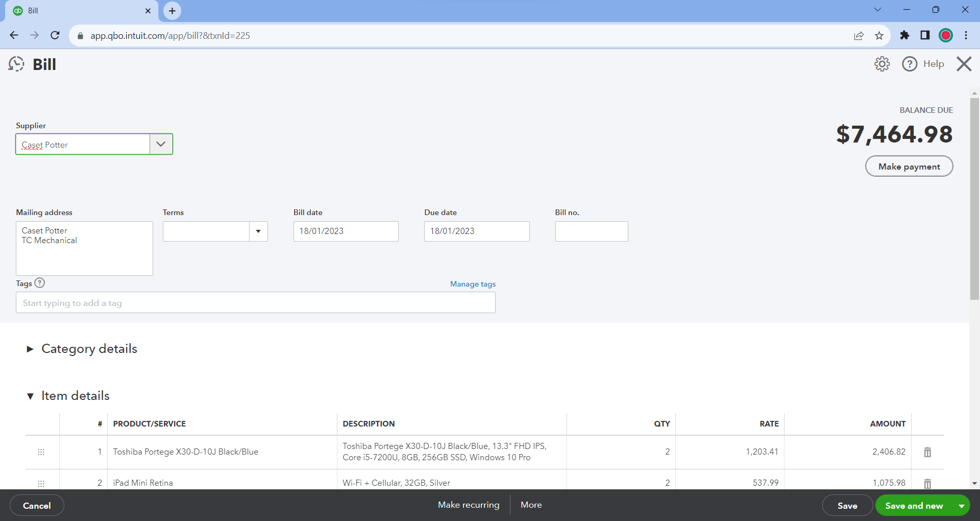Screen dimensions: 980x521
Task: Click the Bill date field
Action: click(346, 231)
